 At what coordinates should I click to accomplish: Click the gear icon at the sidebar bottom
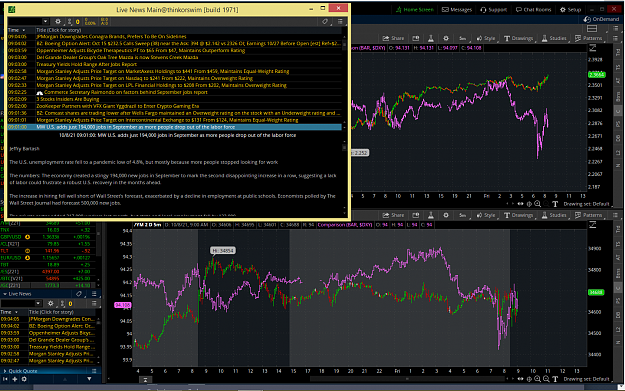tap(24, 379)
